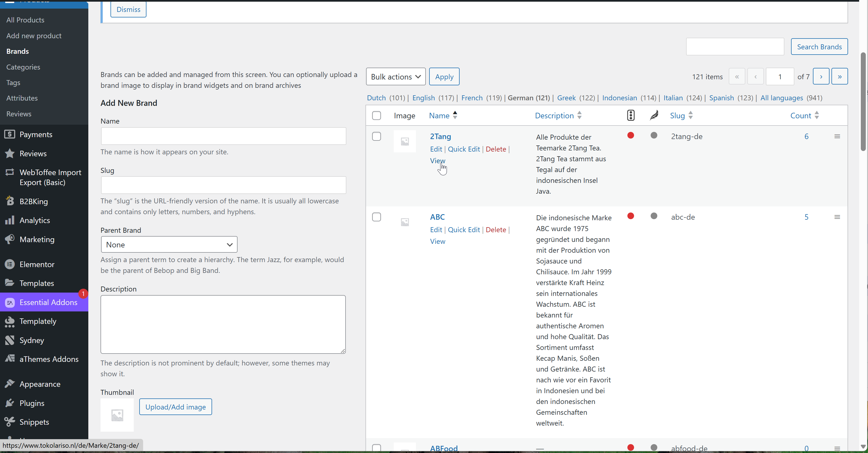
Task: Click Apply next to Bulk actions
Action: coord(444,76)
